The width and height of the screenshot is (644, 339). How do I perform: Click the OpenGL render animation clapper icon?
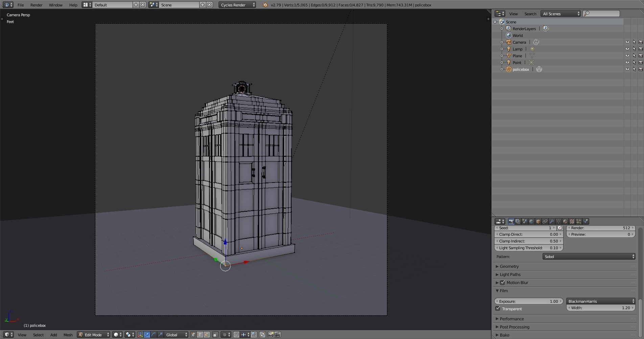277,335
